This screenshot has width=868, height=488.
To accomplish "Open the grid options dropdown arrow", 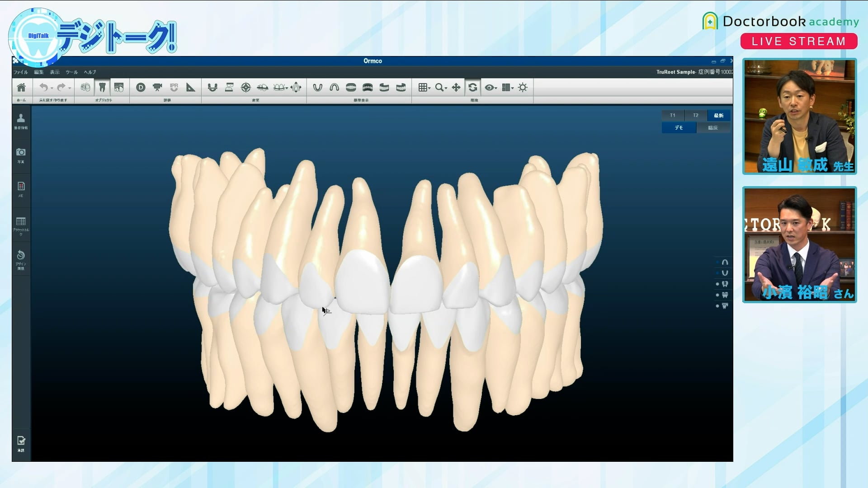I will pos(429,88).
